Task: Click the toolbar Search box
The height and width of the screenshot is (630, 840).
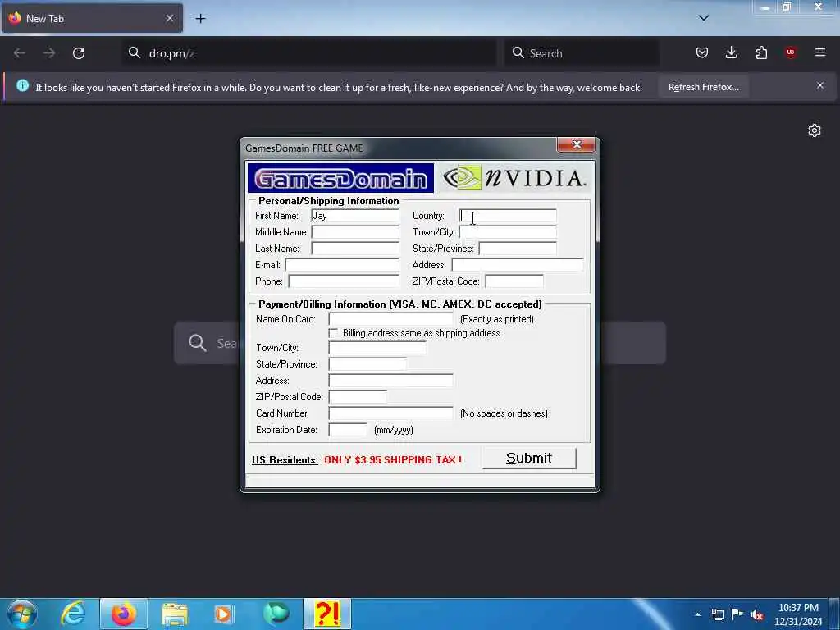Action: (x=582, y=53)
